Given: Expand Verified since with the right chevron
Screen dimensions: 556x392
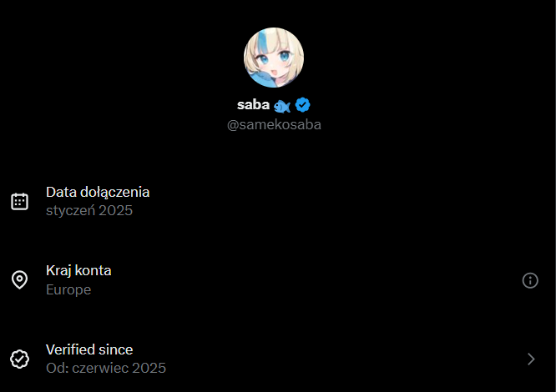Looking at the screenshot, I should [x=531, y=359].
